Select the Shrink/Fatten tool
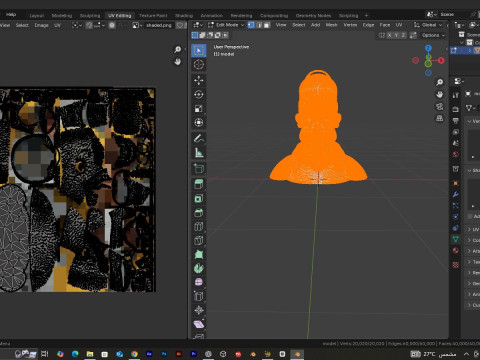Image resolution: width=480 pixels, height=360 pixels. 199,310
